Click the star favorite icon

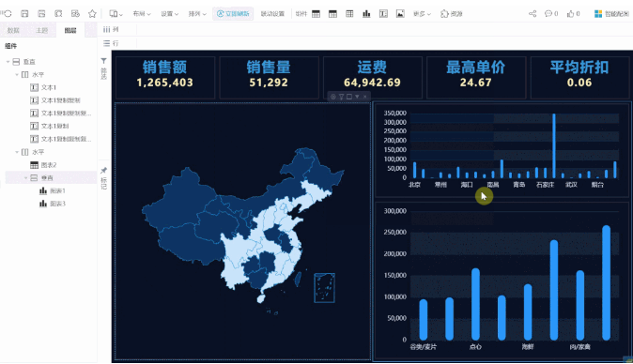tap(92, 14)
